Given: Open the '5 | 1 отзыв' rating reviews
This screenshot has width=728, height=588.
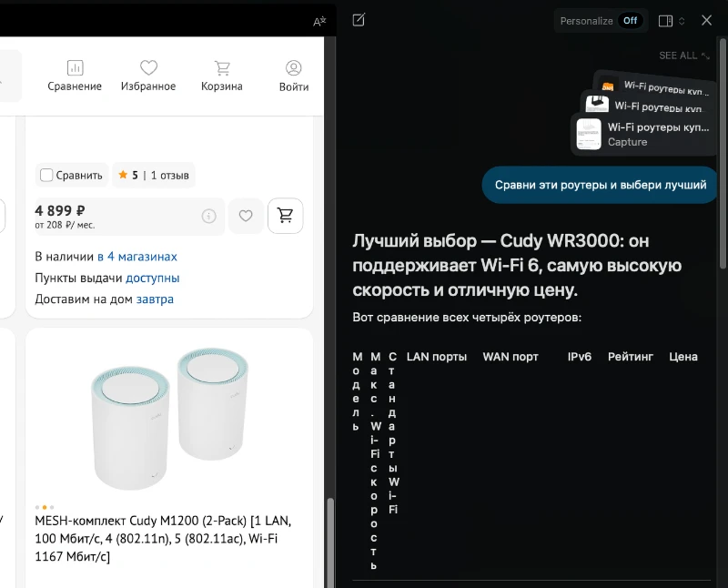Looking at the screenshot, I should click(x=154, y=175).
